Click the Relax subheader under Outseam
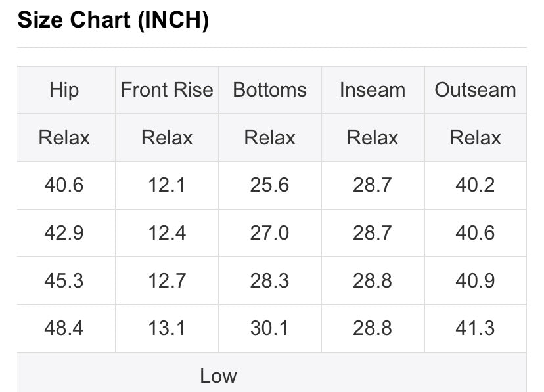This screenshot has height=392, width=544. [475, 138]
